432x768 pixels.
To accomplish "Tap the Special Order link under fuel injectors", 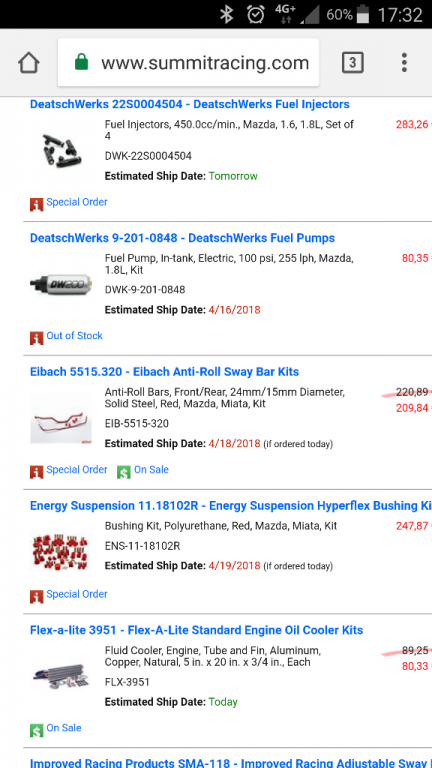I will (76, 202).
